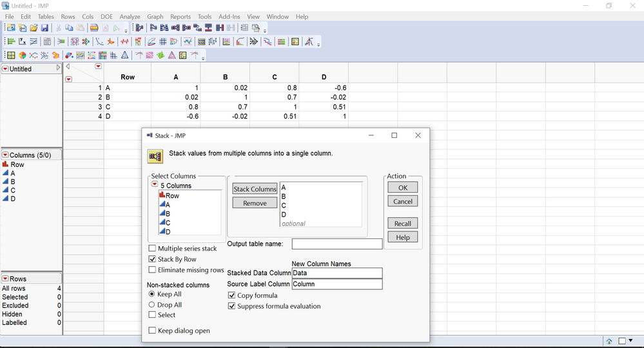Click the pie chart icon in toolbar

click(22, 55)
